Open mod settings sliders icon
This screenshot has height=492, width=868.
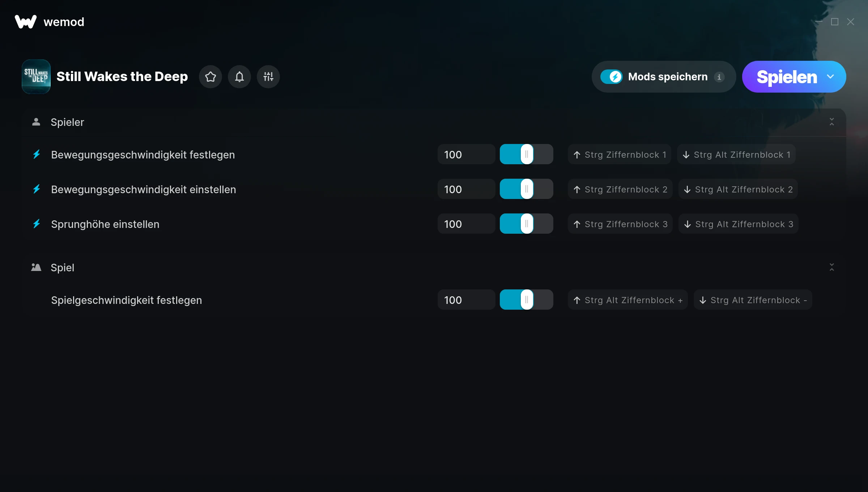(268, 77)
